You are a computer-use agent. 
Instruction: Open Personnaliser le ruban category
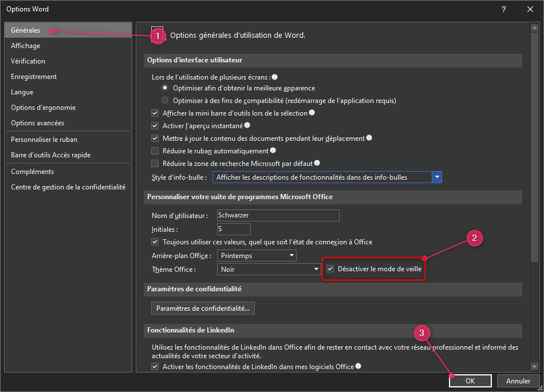[68, 140]
